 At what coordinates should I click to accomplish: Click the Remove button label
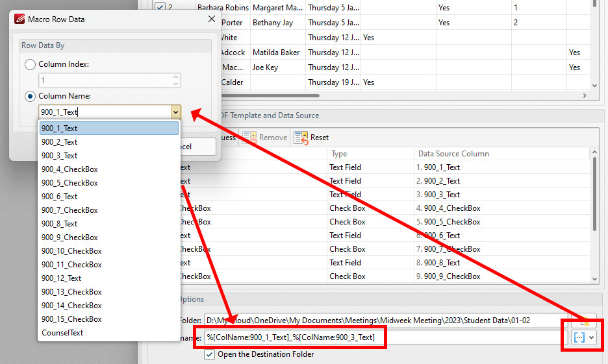coord(273,138)
